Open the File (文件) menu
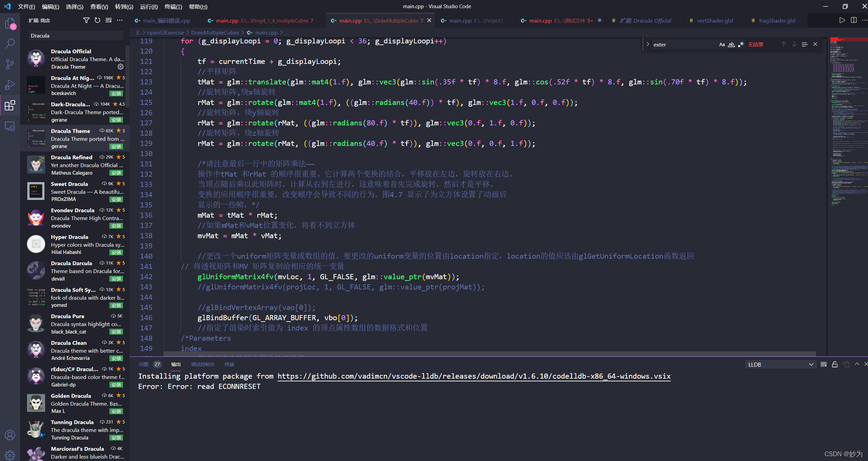The height and width of the screenshot is (461, 868). (x=26, y=6)
